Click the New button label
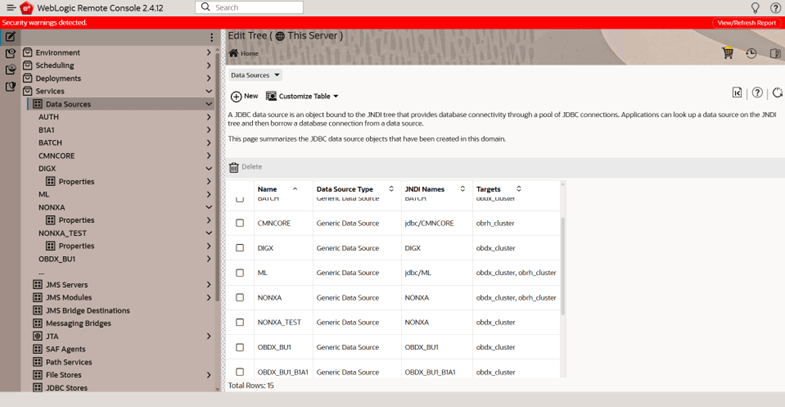This screenshot has height=407, width=785. (251, 96)
